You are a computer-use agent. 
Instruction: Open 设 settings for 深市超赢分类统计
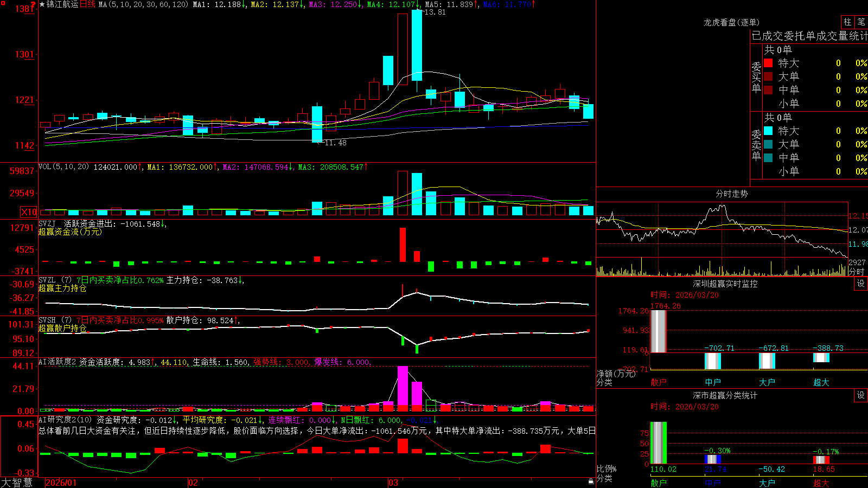861,395
